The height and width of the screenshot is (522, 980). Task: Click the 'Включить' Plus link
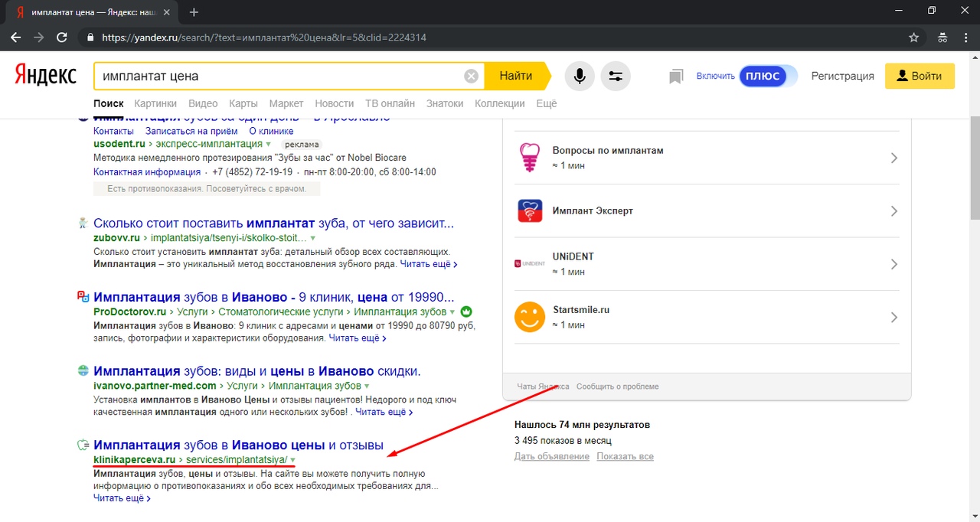click(716, 76)
